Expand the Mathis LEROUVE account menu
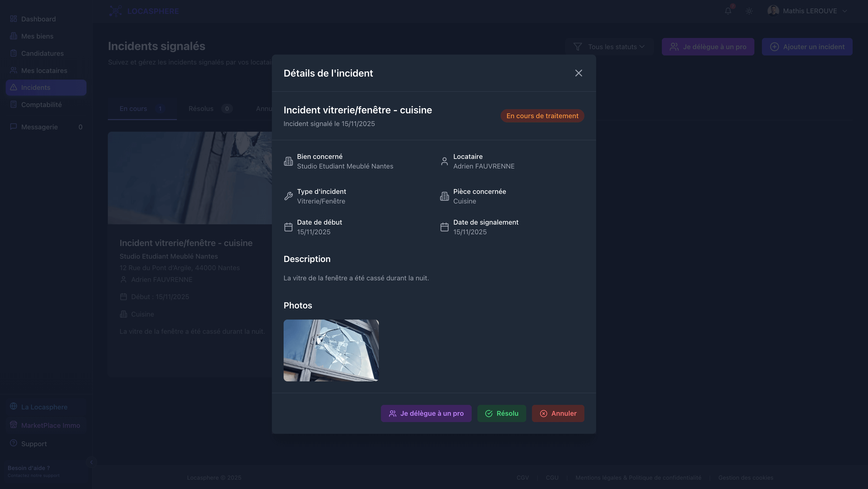 pyautogui.click(x=809, y=11)
